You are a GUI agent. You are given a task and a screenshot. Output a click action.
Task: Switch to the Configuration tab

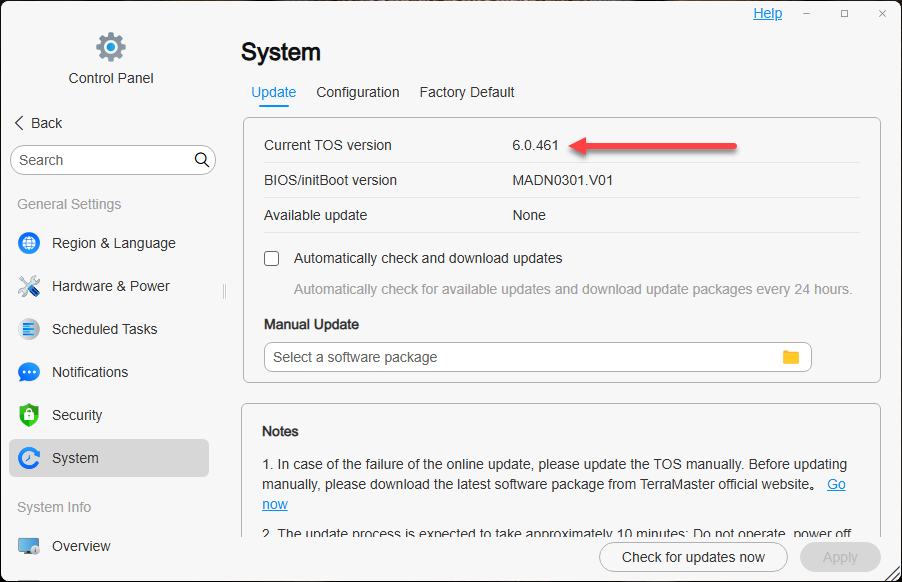358,92
